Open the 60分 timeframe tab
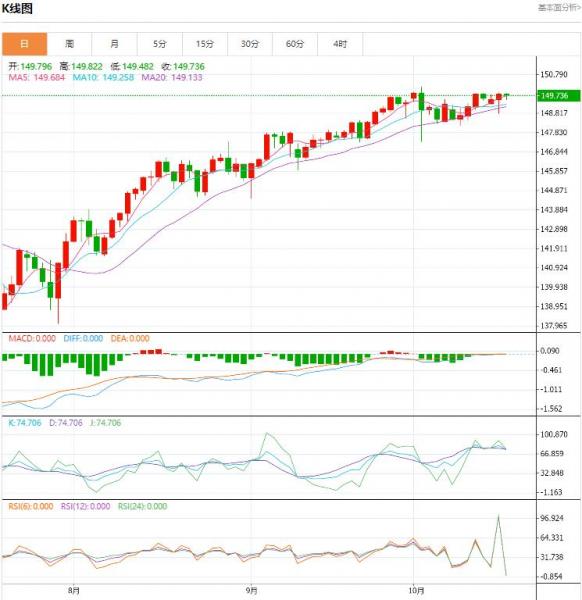The image size is (582, 600). (x=295, y=44)
